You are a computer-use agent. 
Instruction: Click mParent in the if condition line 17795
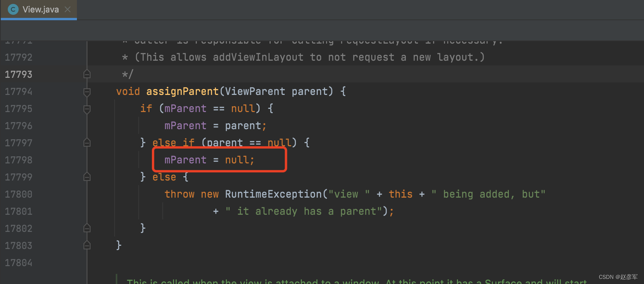(186, 109)
